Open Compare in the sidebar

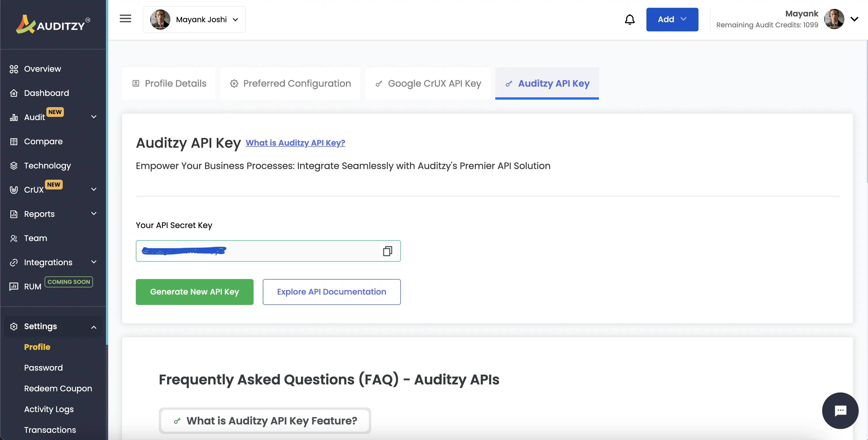point(43,142)
